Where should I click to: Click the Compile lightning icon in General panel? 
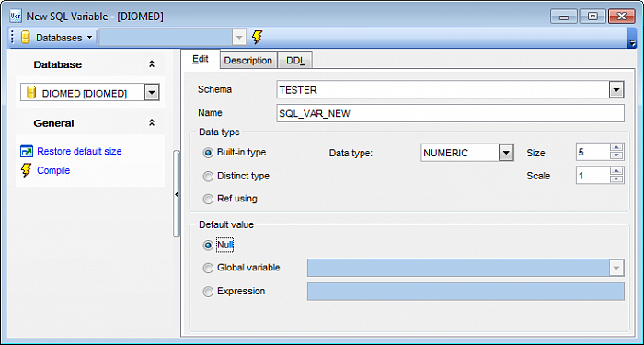[26, 170]
